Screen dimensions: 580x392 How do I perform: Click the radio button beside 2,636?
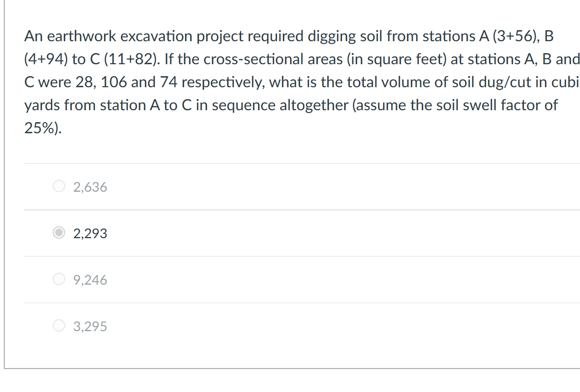(x=58, y=186)
